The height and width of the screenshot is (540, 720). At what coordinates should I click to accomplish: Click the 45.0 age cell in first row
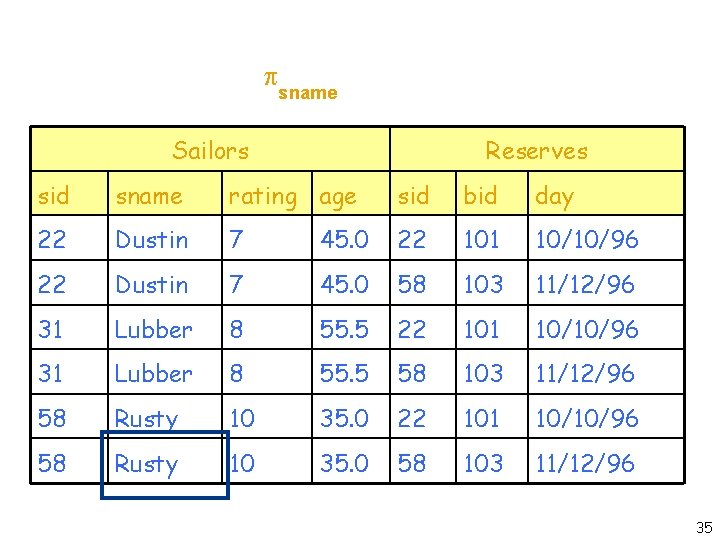point(351,239)
